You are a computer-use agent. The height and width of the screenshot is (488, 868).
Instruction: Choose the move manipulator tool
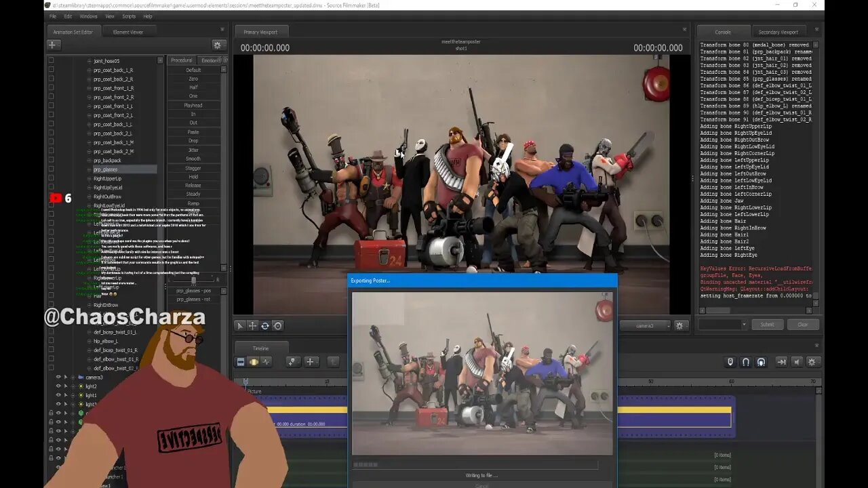tap(252, 326)
